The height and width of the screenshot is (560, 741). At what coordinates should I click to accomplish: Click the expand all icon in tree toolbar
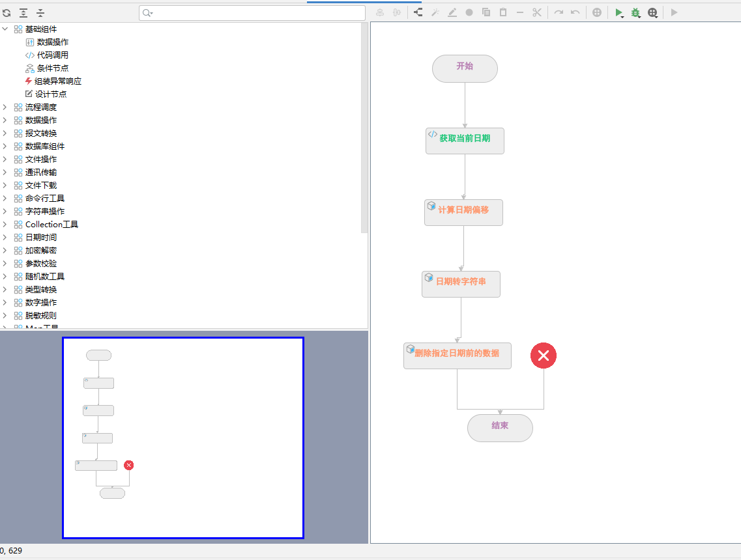[x=23, y=12]
